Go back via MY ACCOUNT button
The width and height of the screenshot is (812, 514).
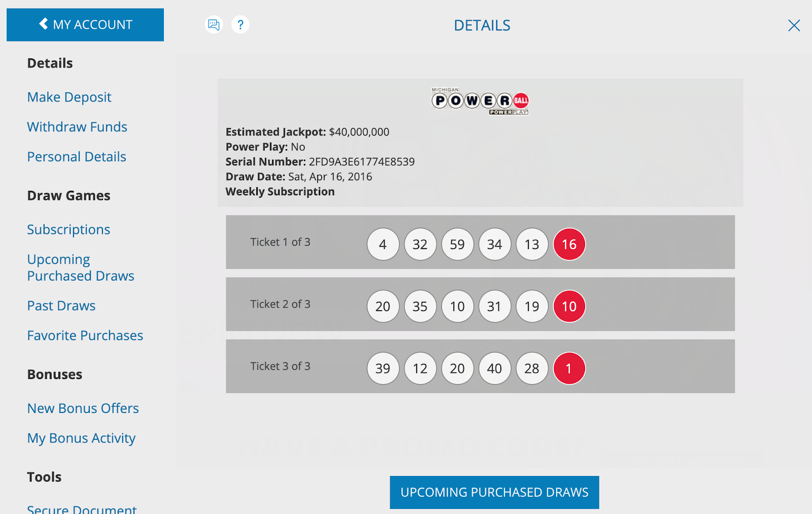(85, 24)
